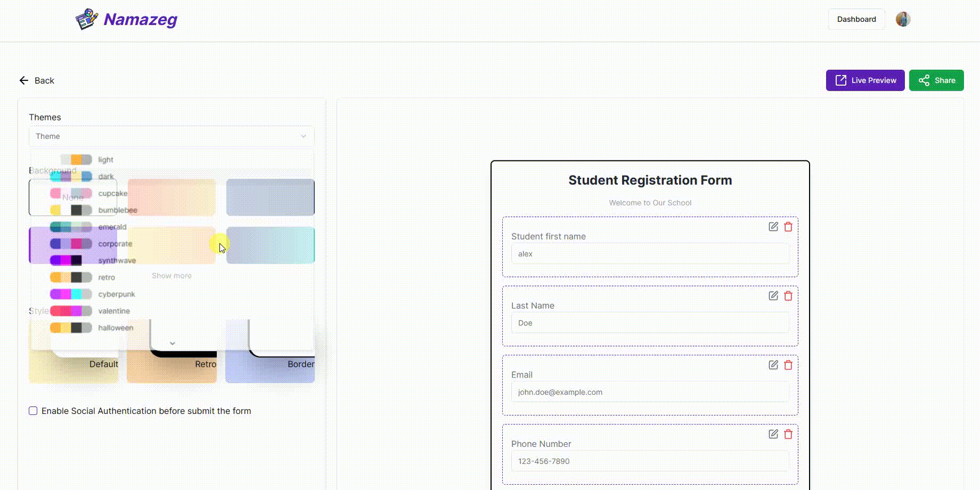
Task: Delete the Last Name field
Action: tap(788, 296)
